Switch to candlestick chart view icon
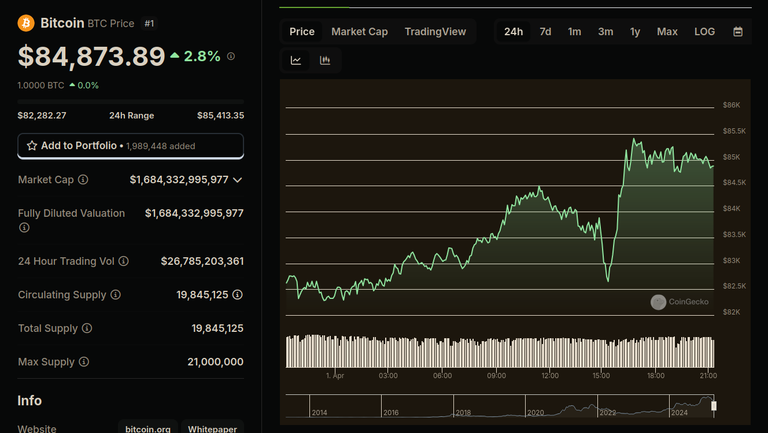Image resolution: width=768 pixels, height=433 pixels. [325, 60]
